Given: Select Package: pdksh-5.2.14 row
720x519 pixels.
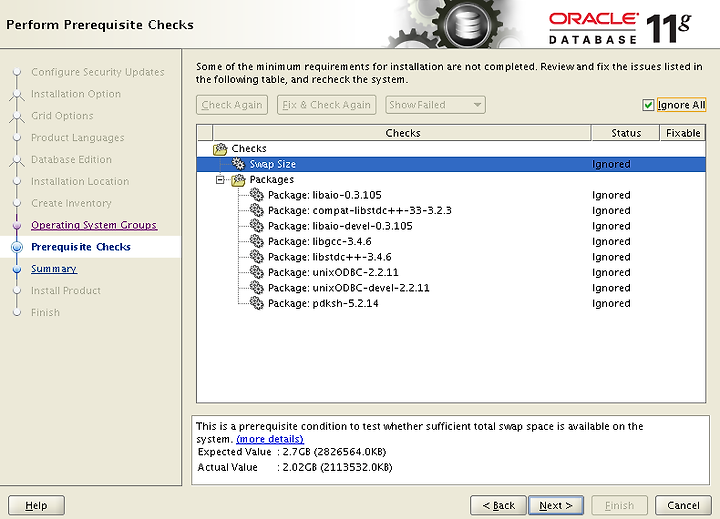Looking at the screenshot, I should point(451,303).
